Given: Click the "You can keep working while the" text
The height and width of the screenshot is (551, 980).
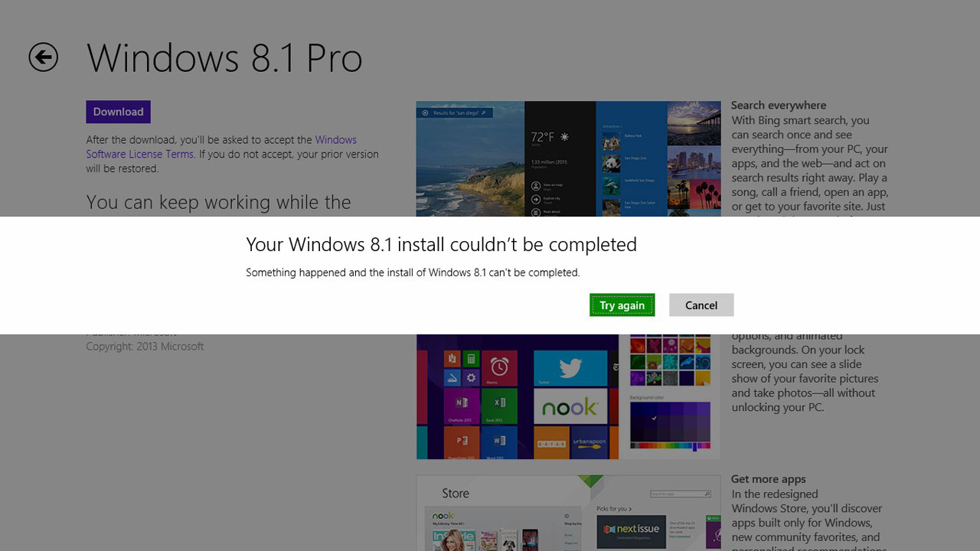Looking at the screenshot, I should (x=218, y=203).
